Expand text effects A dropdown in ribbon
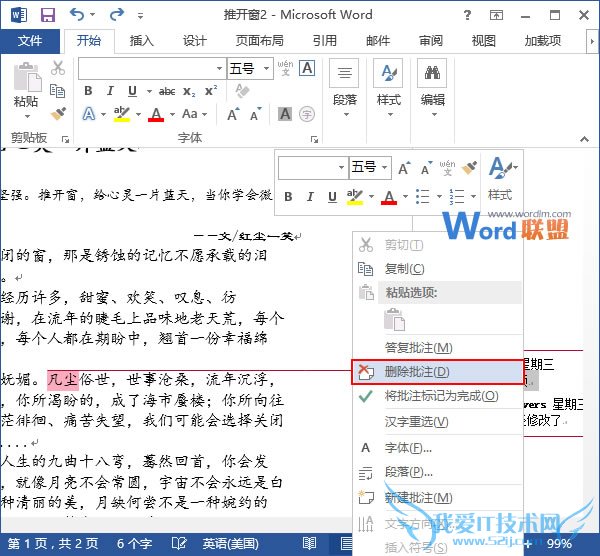 tap(103, 114)
